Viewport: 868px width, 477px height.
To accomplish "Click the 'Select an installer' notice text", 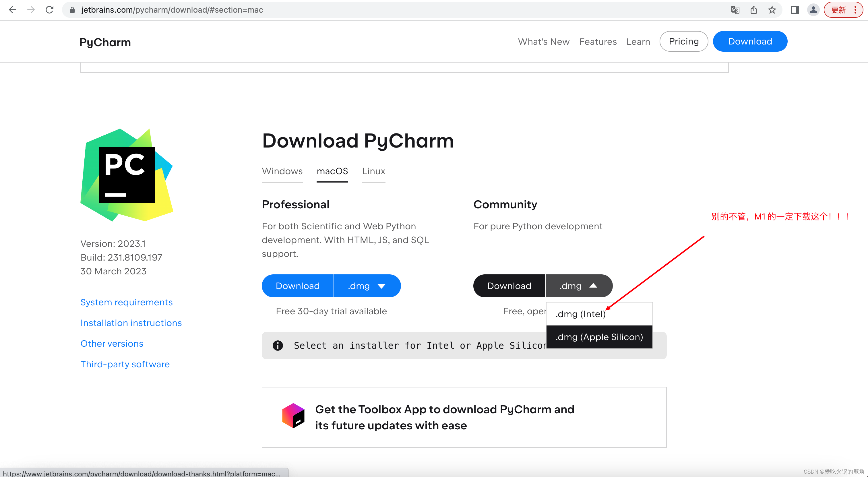I will (420, 345).
